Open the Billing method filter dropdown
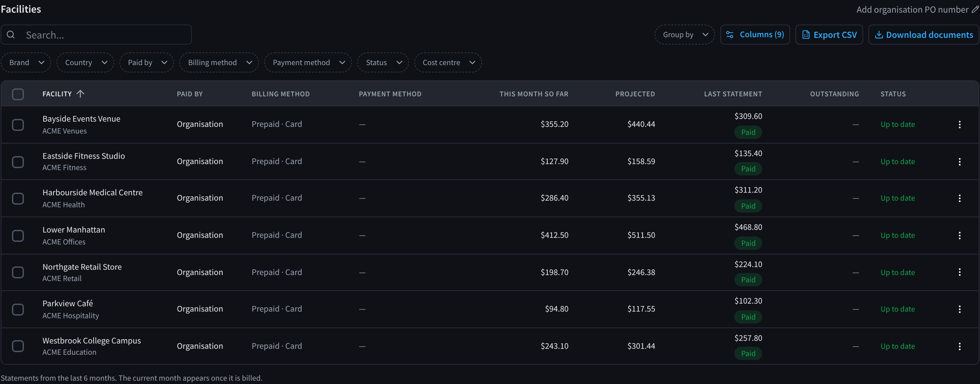This screenshot has height=384, width=980. click(x=219, y=62)
